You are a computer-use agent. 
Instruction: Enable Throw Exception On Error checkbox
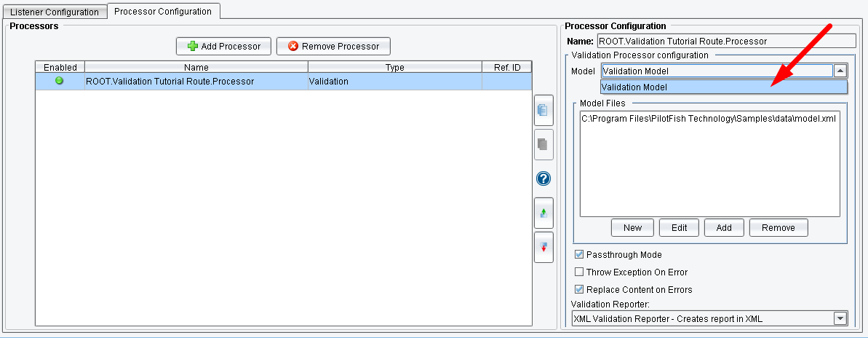point(579,272)
